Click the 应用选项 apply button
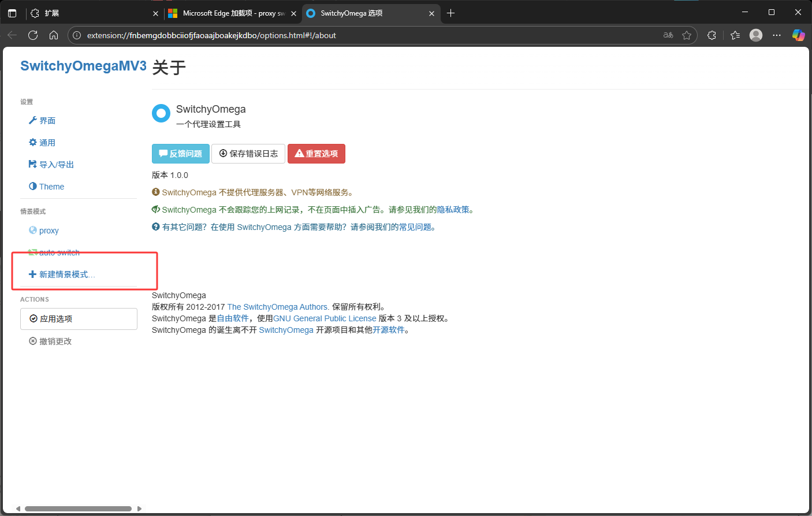Viewport: 812px width, 516px height. point(79,319)
